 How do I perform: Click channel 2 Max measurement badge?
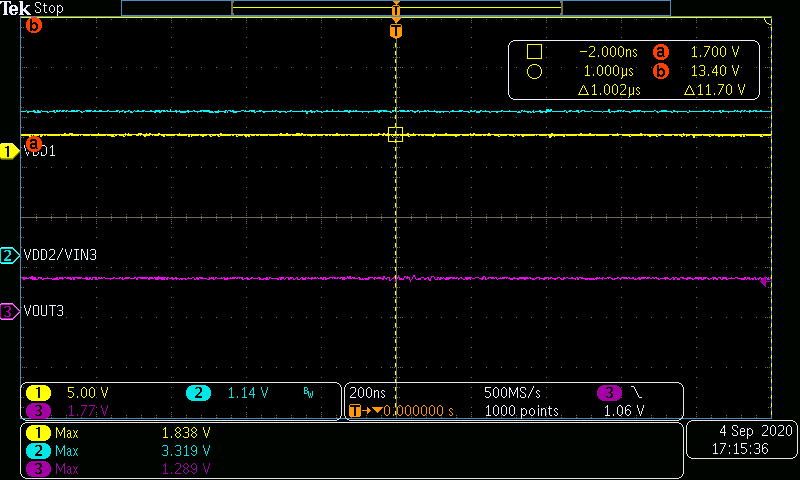tap(38, 451)
